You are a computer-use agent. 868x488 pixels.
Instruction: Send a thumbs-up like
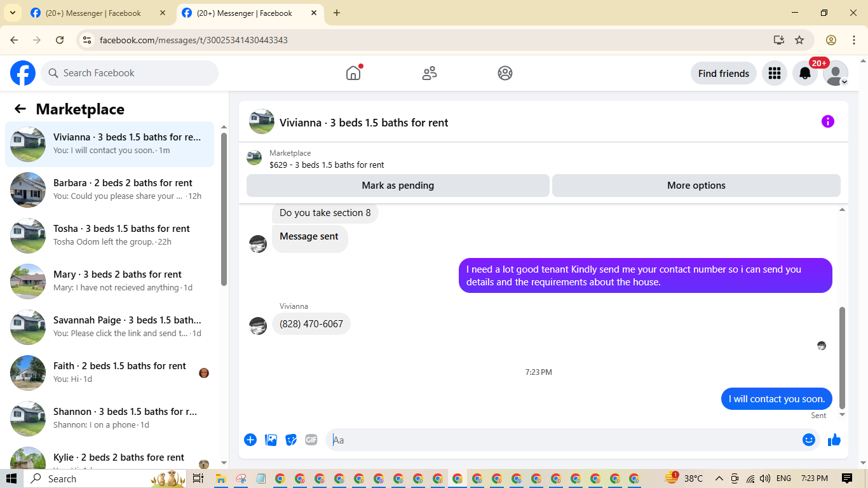(834, 440)
